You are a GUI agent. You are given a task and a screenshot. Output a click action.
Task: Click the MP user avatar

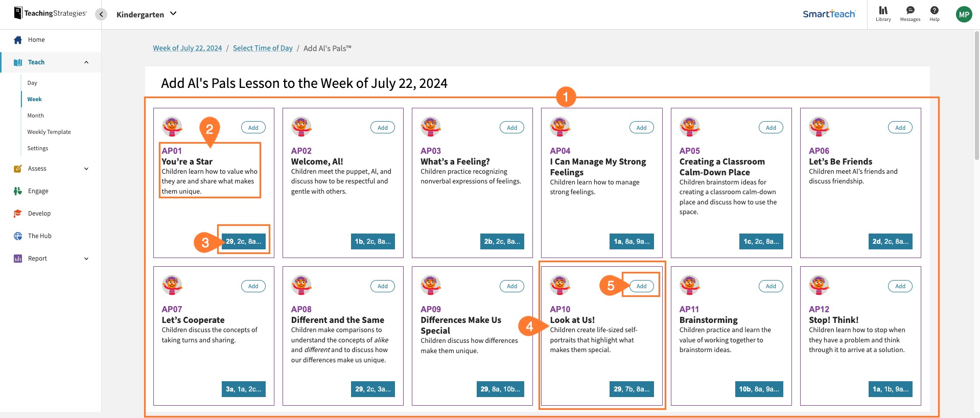(x=964, y=14)
